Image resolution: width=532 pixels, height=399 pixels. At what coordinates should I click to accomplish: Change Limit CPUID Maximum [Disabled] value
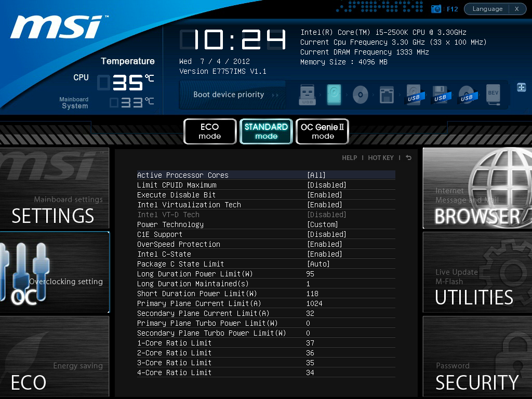click(x=326, y=185)
